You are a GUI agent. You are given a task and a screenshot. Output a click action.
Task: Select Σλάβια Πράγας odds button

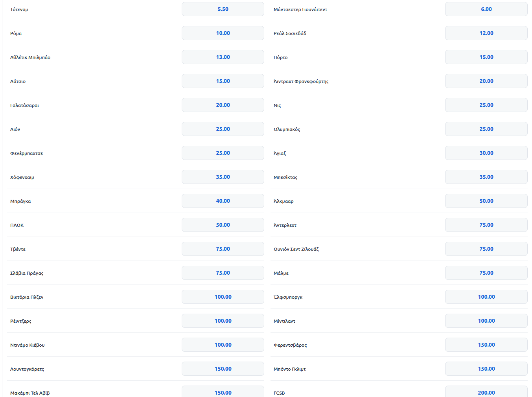tap(223, 272)
